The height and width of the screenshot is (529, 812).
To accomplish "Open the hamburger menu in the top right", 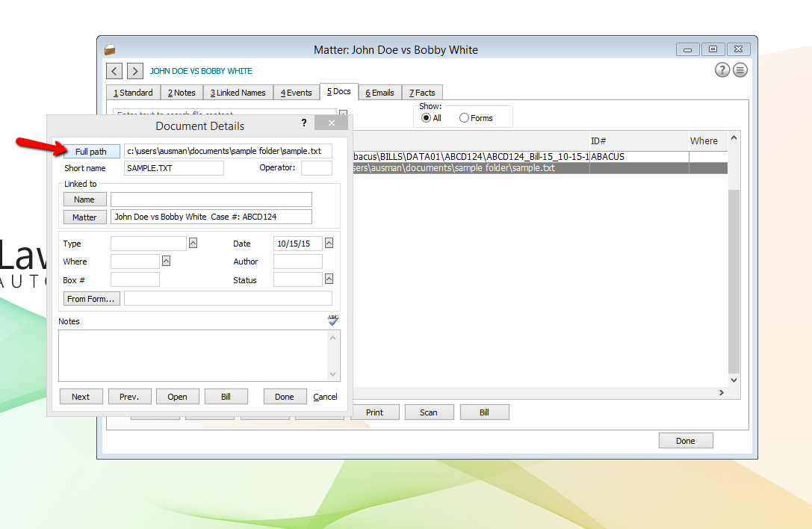I will point(741,69).
